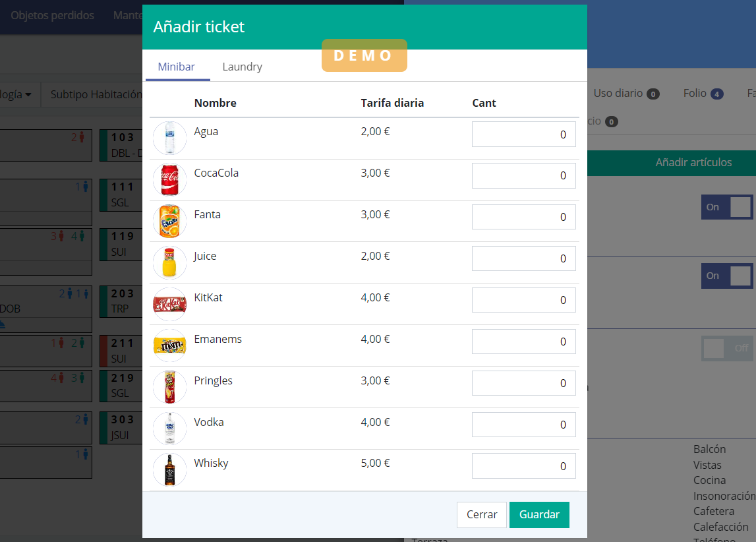Viewport: 756px width, 542px height.
Task: Turn on the Off switch
Action: [x=726, y=348]
